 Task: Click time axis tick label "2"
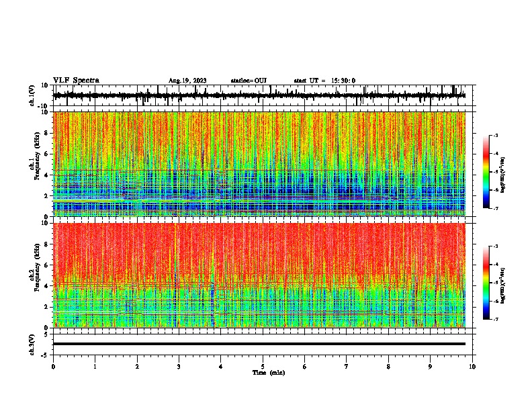[x=137, y=367]
